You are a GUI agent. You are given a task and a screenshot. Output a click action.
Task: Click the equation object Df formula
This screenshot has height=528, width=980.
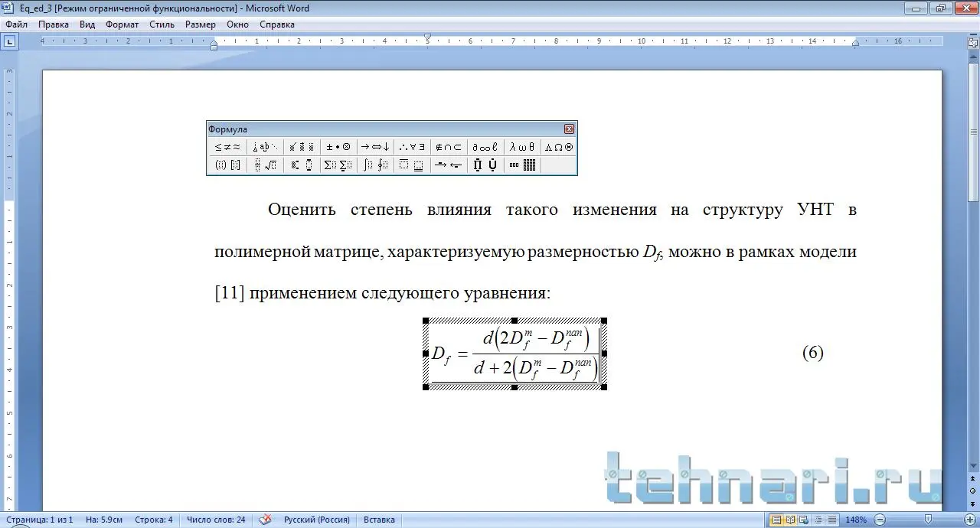tap(514, 354)
